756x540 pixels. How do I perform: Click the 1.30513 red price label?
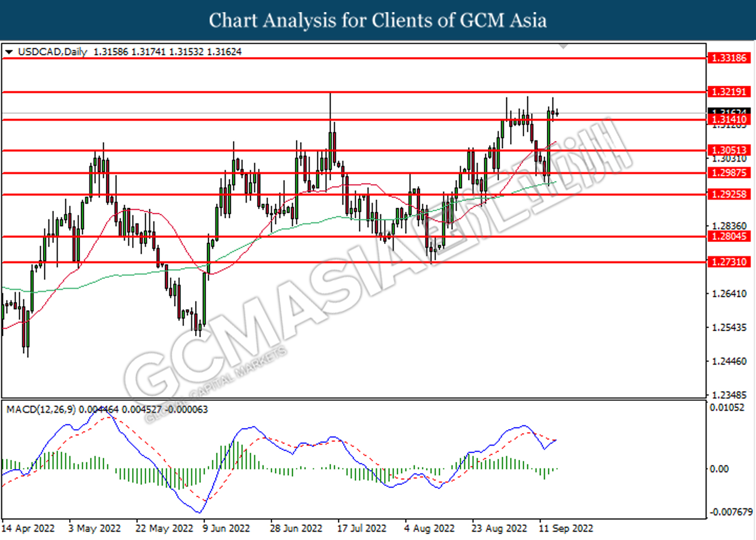pos(729,150)
